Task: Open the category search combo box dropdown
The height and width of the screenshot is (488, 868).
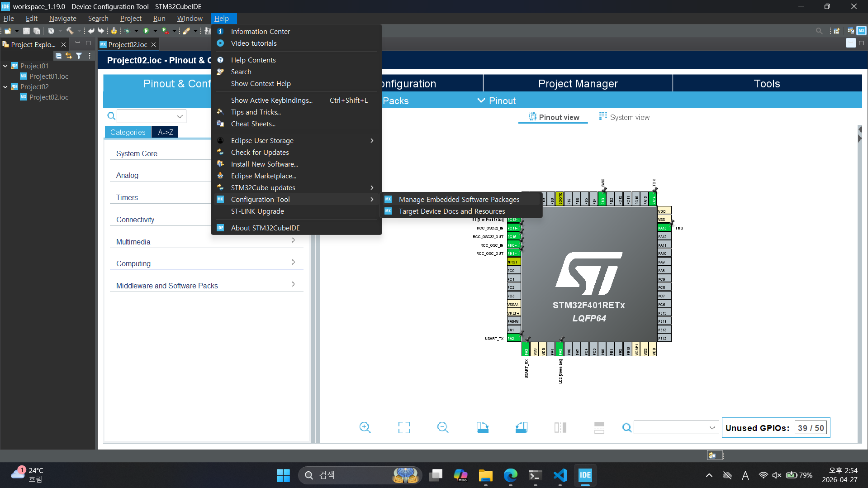Action: coord(180,116)
